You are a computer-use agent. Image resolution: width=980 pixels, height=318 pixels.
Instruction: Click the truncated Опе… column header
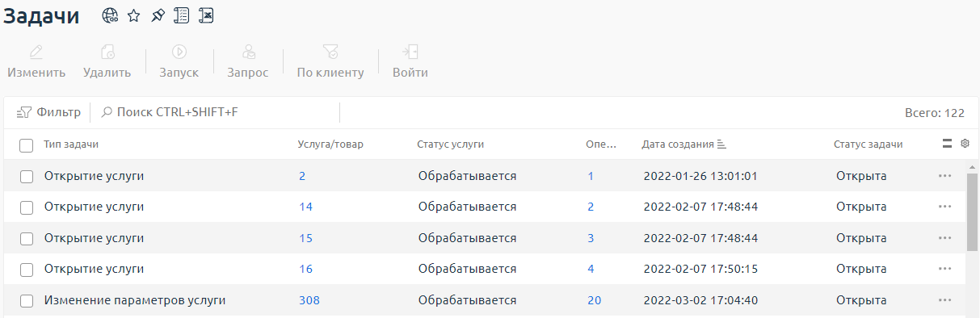coord(601,144)
